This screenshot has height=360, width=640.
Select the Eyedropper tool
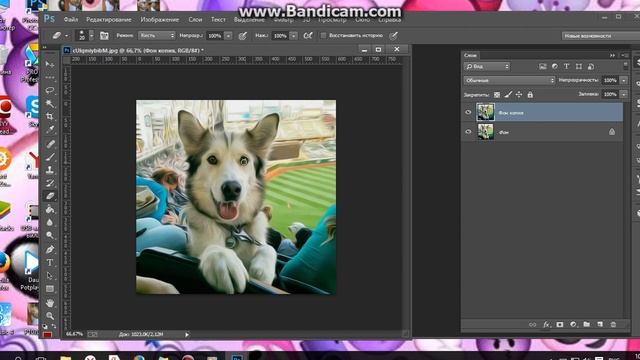click(50, 130)
